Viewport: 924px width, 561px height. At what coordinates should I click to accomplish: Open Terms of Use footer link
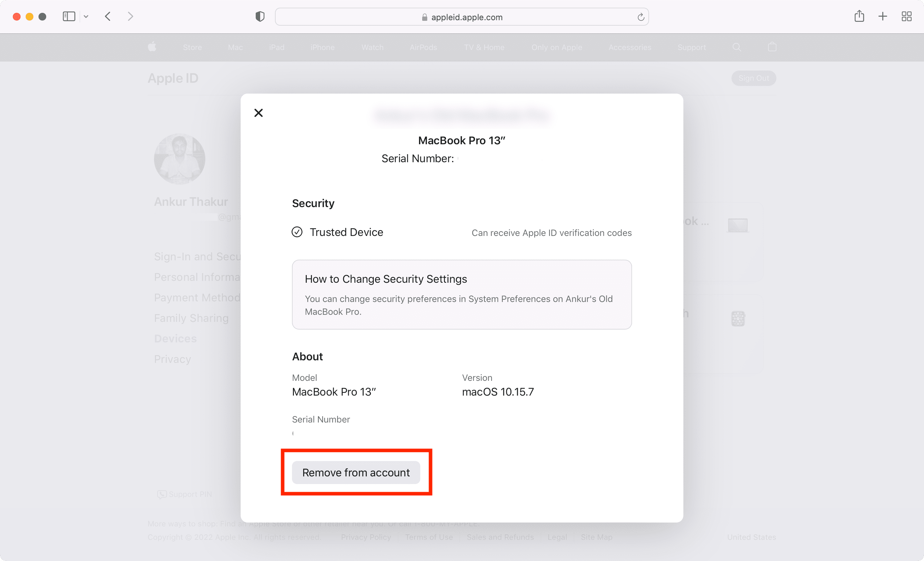pyautogui.click(x=429, y=537)
